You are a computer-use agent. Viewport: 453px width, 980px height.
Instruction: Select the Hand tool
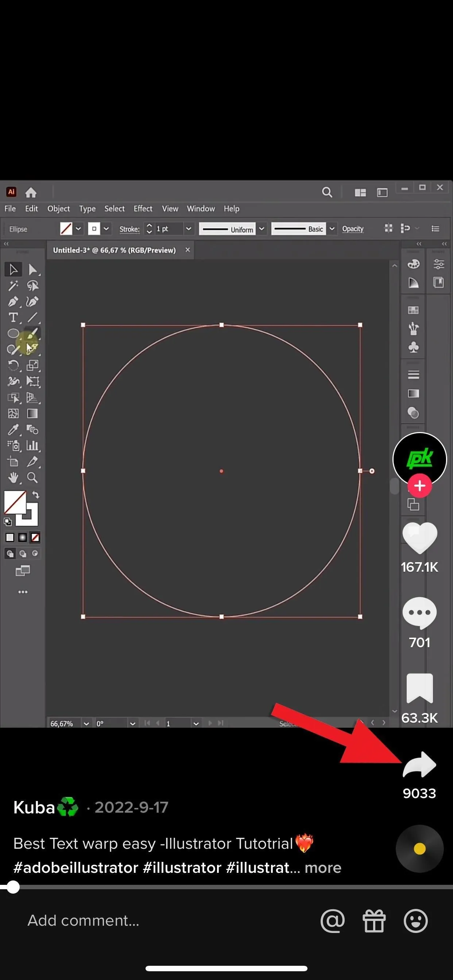[13, 478]
